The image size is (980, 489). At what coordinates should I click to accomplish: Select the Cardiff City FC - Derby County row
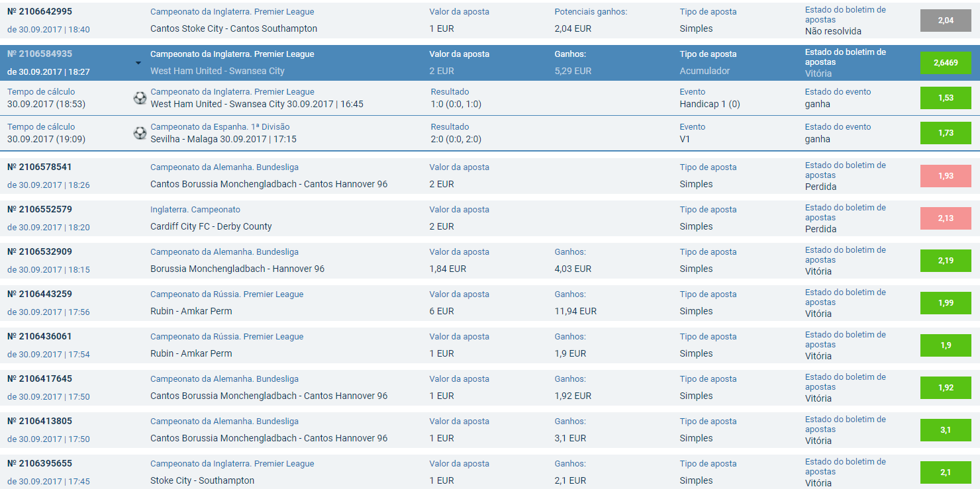point(490,218)
